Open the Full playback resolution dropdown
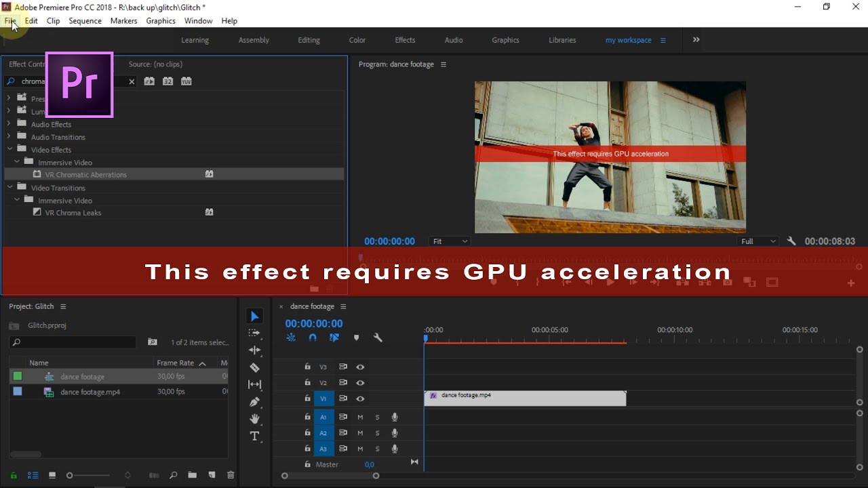Image resolution: width=868 pixels, height=488 pixels. point(758,241)
